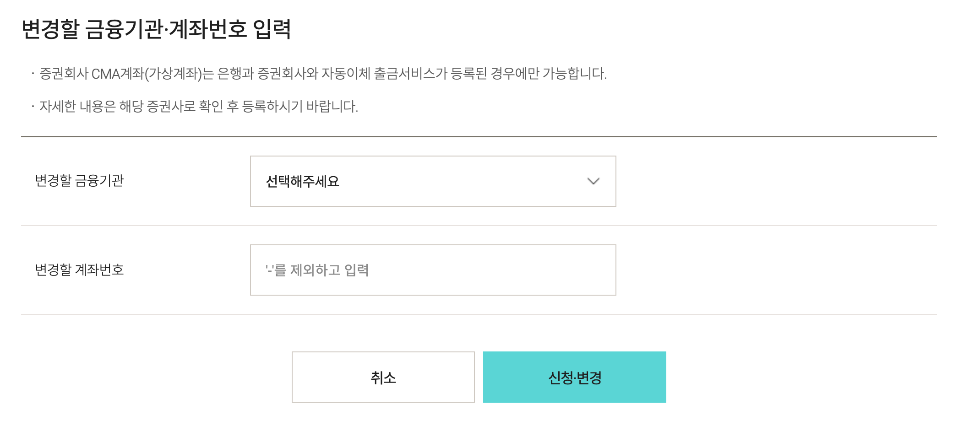Click the phrase 해당 증권사로 in notice
This screenshot has height=421, width=980.
[157, 107]
